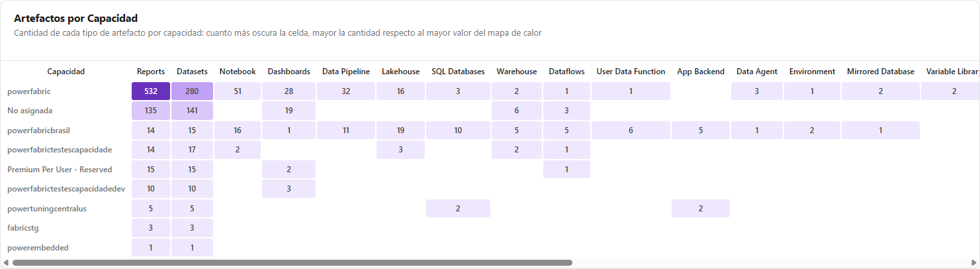This screenshot has width=980, height=269.
Task: Click the Lakehouse column header
Action: point(401,72)
